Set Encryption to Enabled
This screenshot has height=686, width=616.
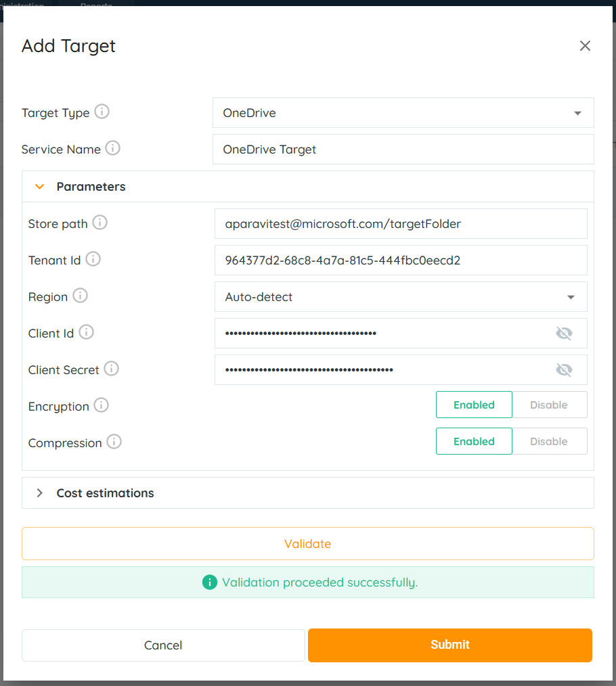(474, 405)
